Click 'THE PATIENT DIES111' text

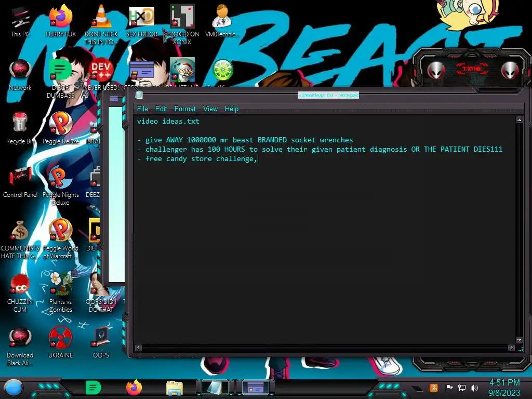463,149
